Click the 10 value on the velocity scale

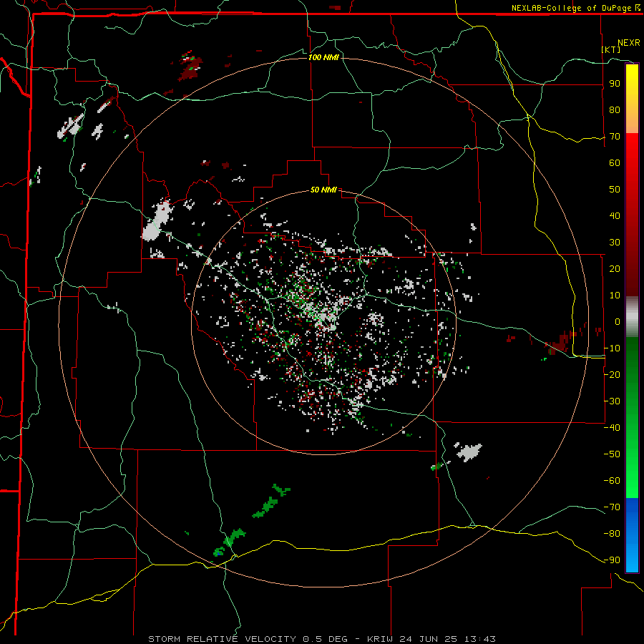click(615, 296)
